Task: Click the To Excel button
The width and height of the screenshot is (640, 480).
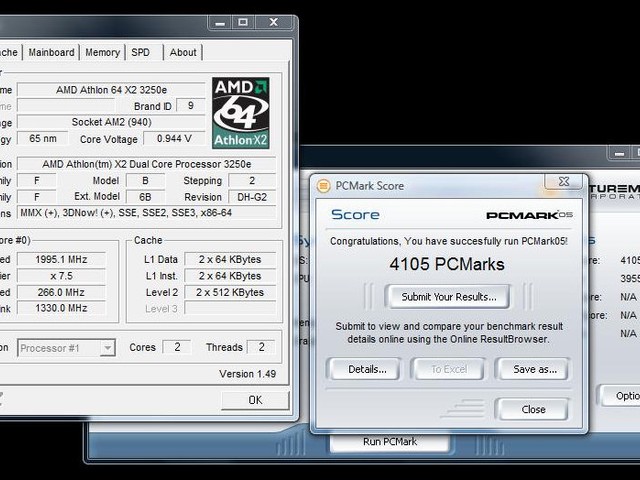Action: (449, 369)
